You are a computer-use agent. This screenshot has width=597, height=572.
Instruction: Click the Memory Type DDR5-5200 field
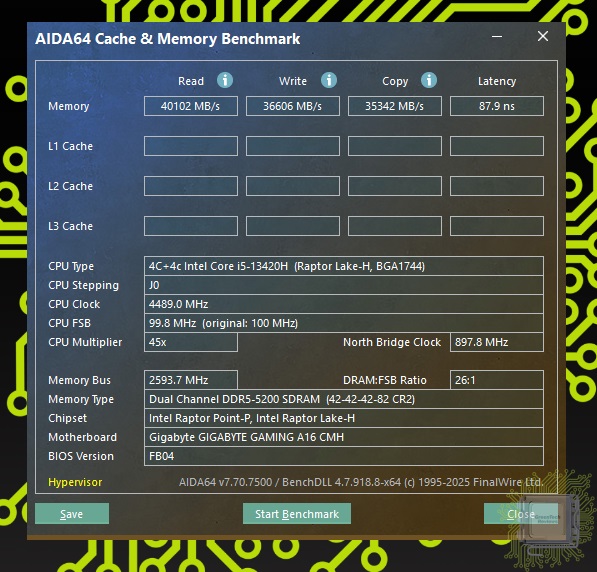(344, 399)
